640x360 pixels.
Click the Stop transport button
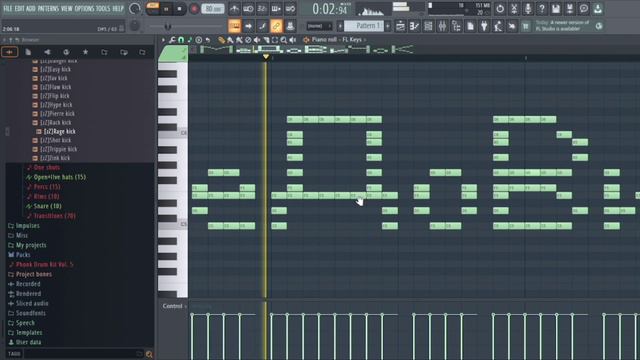(179, 9)
